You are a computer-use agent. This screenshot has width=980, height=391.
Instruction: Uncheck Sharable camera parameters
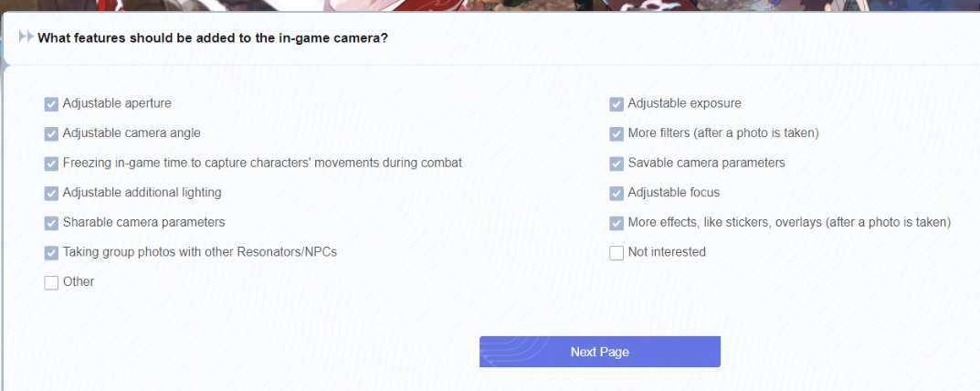[51, 223]
